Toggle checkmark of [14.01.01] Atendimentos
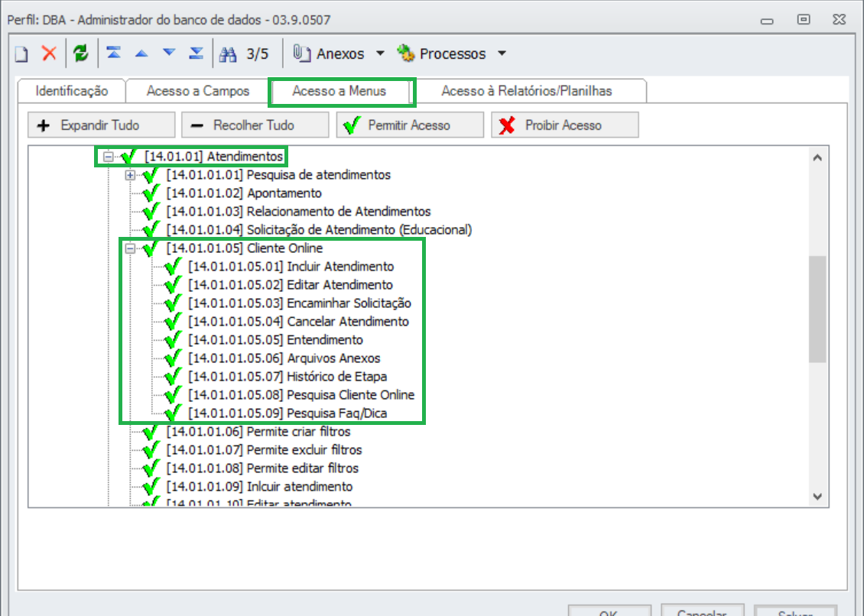Viewport: 864px width, 616px height. (129, 157)
